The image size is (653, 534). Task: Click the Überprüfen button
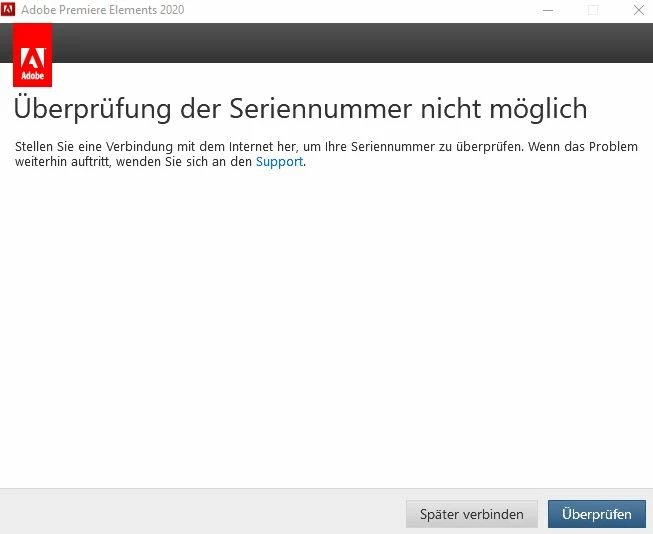click(596, 514)
